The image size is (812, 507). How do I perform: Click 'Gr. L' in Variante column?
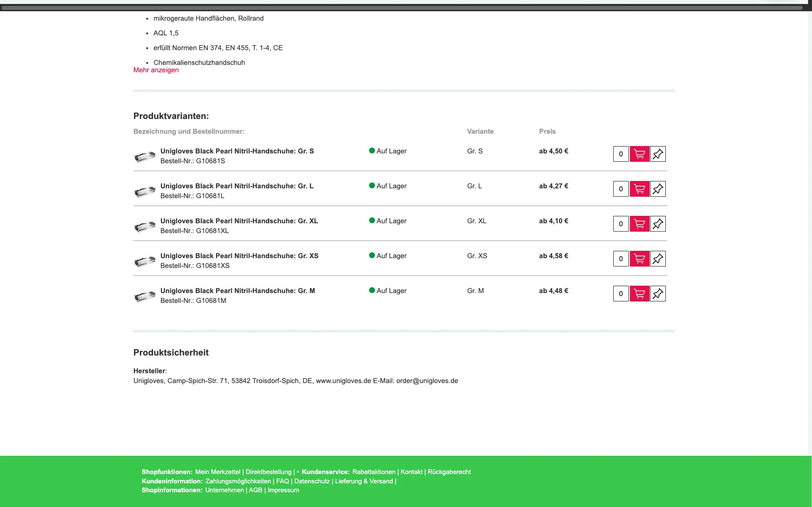pyautogui.click(x=474, y=186)
